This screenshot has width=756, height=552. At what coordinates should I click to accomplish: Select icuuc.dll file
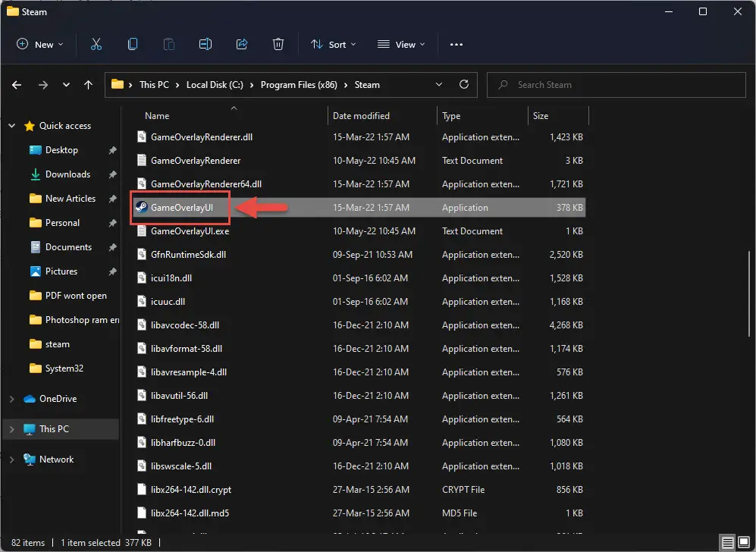(x=359, y=302)
